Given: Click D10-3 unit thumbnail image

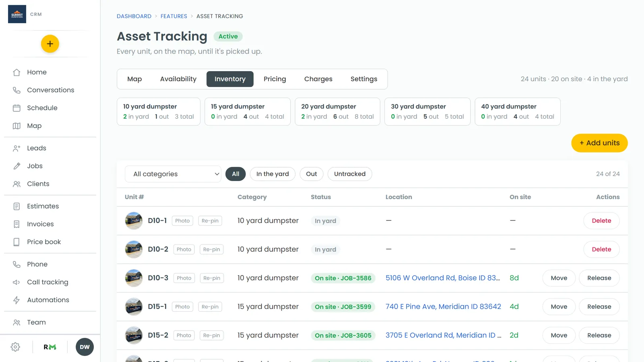Looking at the screenshot, I should pyautogui.click(x=134, y=278).
